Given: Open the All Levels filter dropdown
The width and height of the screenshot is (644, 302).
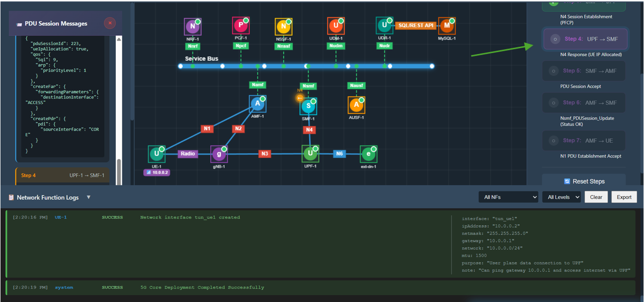Looking at the screenshot, I should click(x=561, y=197).
